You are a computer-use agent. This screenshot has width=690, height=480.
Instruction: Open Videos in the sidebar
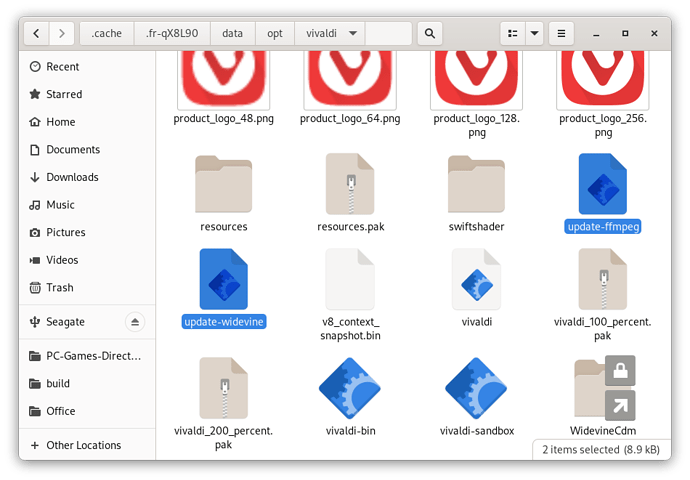click(x=87, y=260)
